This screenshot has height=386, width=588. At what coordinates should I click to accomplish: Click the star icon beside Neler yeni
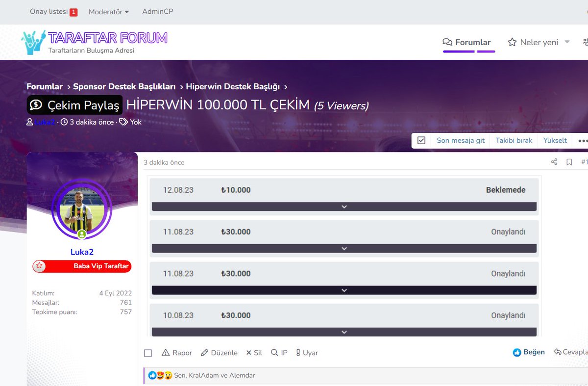tap(512, 42)
